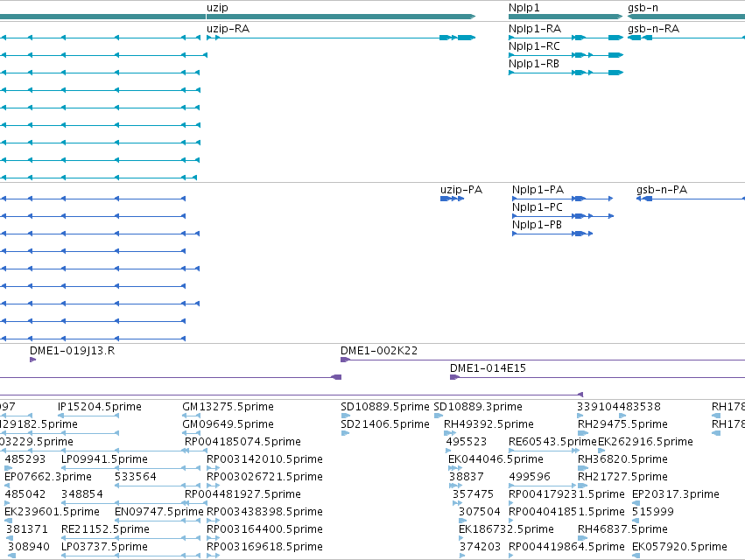Select the 357475 feature label
745x560 pixels.
coord(474,494)
